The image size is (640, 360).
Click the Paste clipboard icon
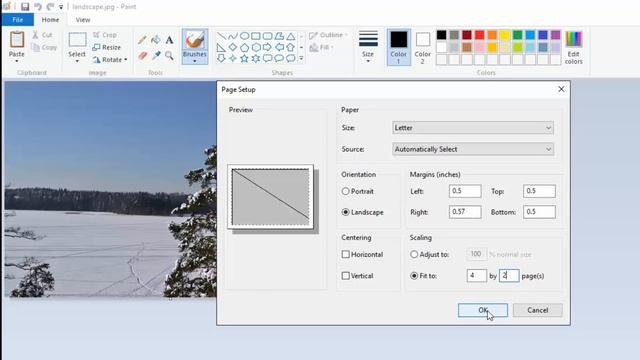(17, 40)
